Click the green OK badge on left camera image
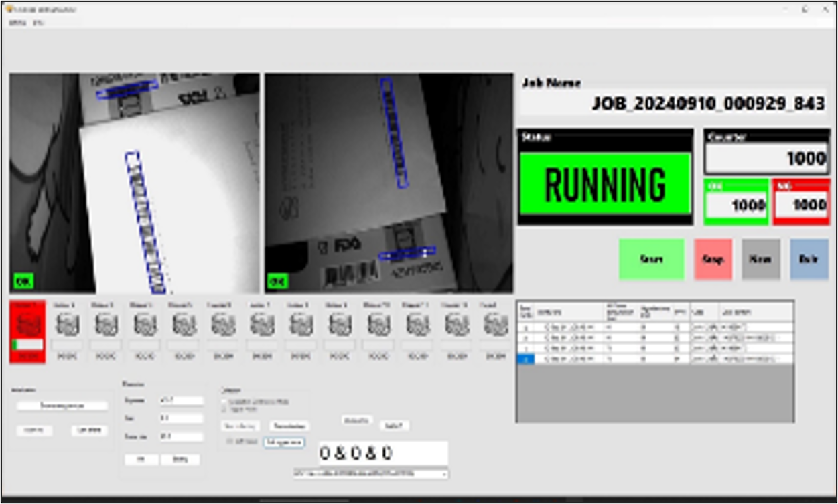The image size is (838, 504). [x=23, y=282]
